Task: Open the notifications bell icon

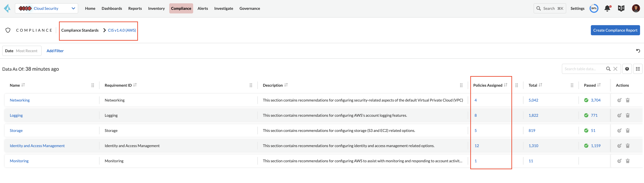Action: [x=607, y=9]
